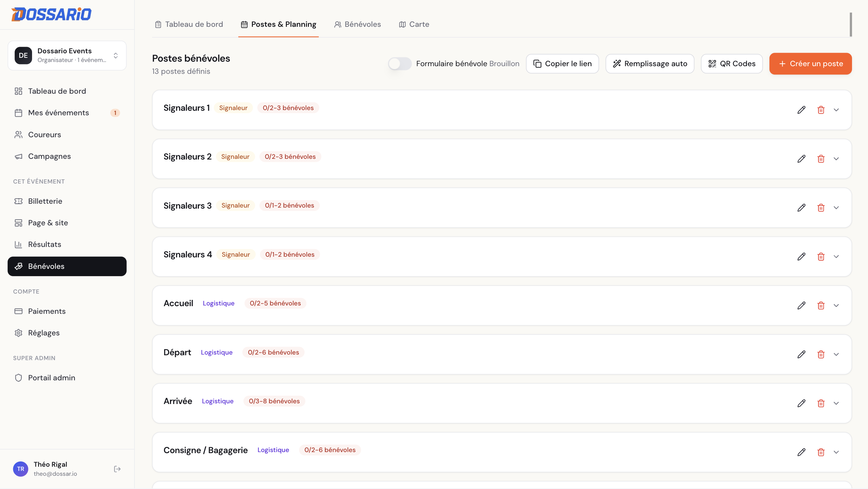
Task: Edit the Consigne / Bagagerie post
Action: [x=801, y=452]
